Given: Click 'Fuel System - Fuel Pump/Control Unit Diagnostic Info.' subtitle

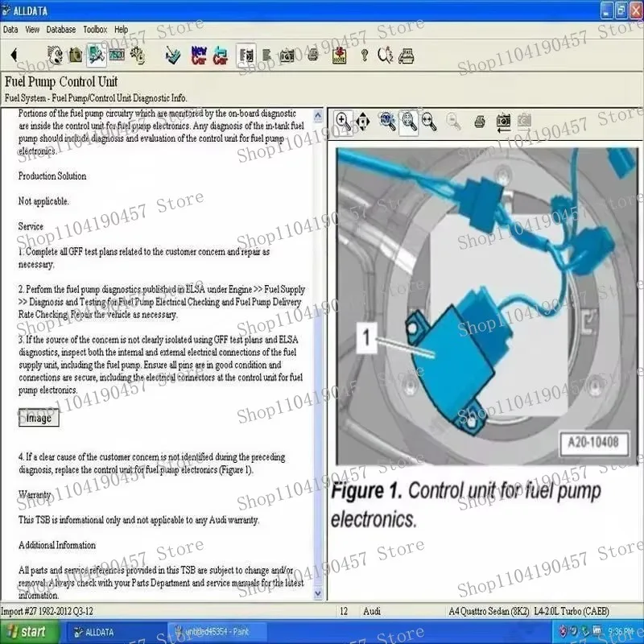Looking at the screenshot, I should click(x=96, y=98).
